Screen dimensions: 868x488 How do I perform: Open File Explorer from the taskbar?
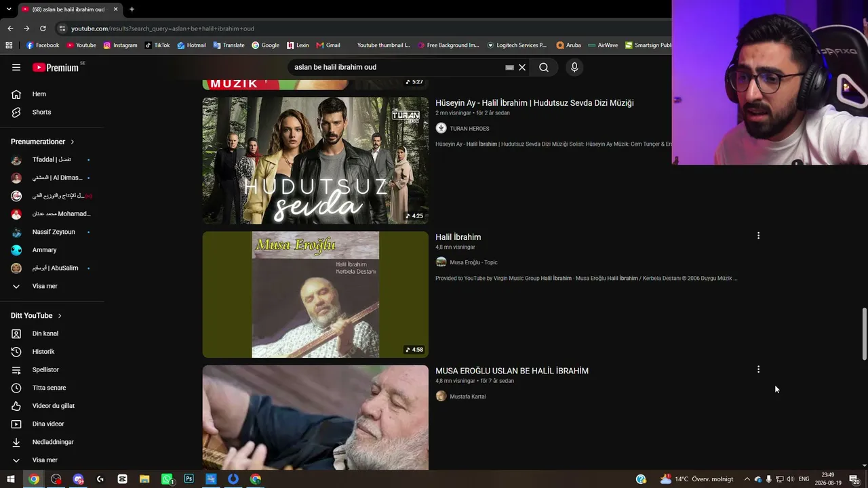click(144, 479)
